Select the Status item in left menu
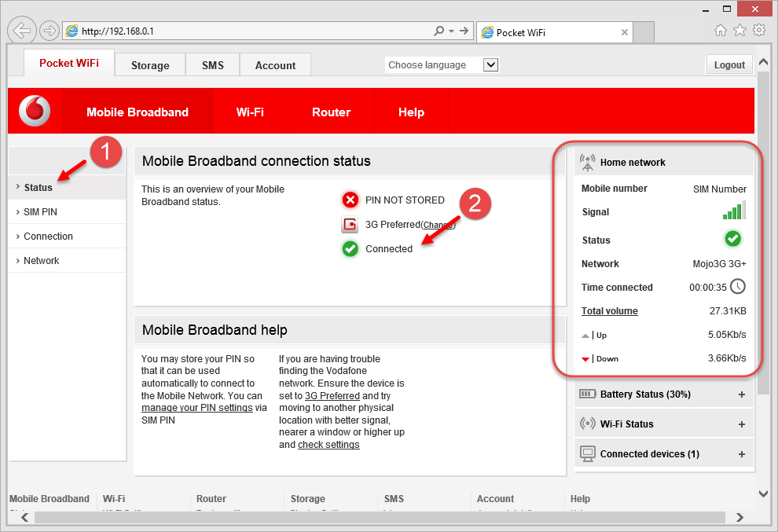The height and width of the screenshot is (532, 778). tap(68, 187)
